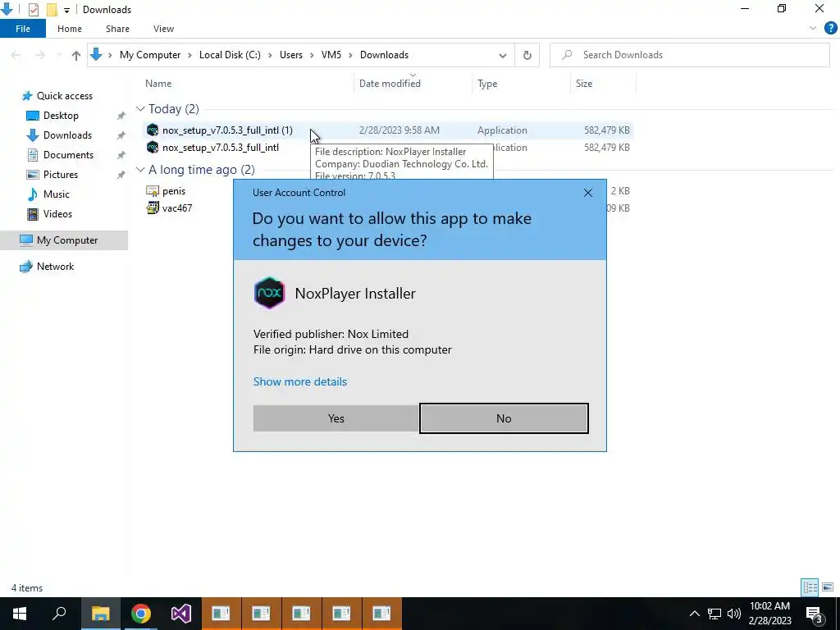840x630 pixels.
Task: Open Quick access in navigation pane
Action: point(64,96)
